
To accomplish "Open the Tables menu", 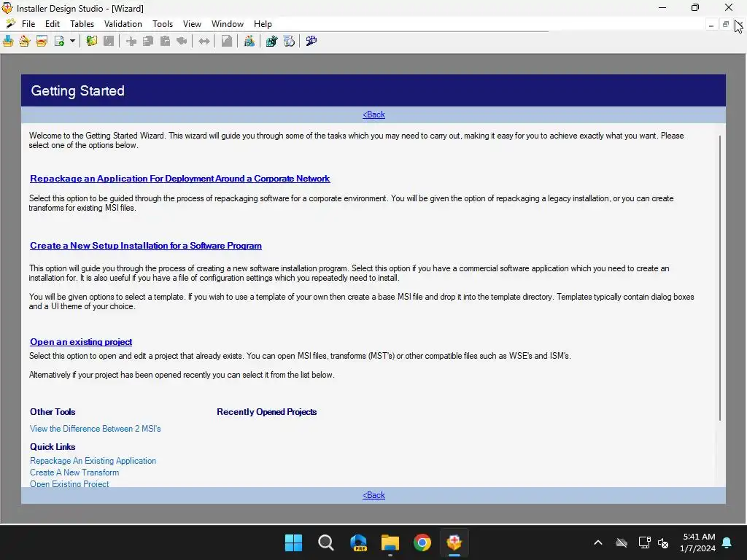I will point(82,24).
